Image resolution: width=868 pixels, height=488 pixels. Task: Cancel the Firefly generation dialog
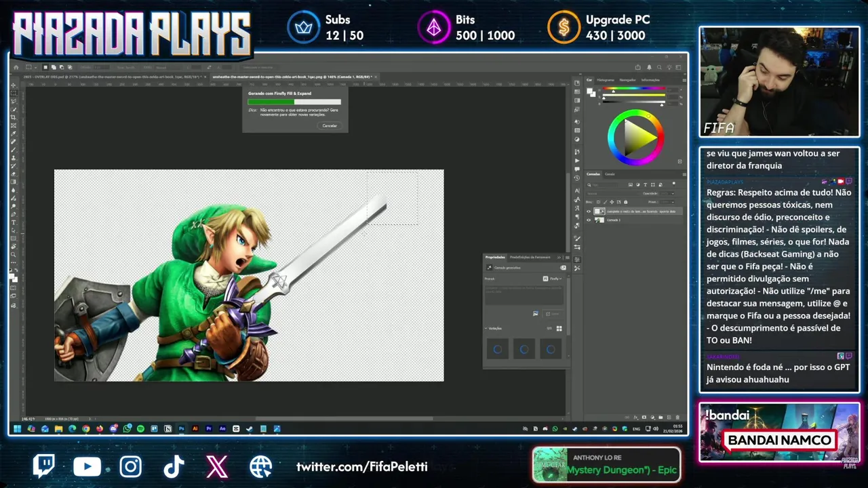330,125
